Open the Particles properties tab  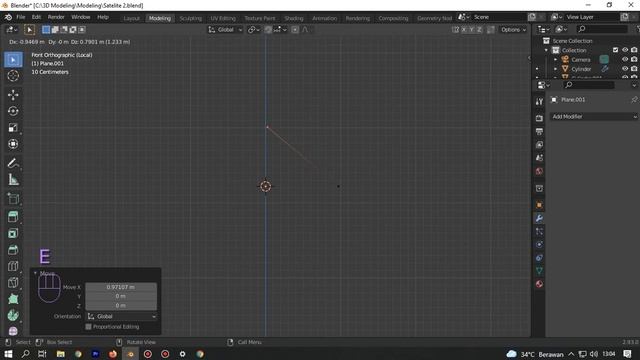(539, 231)
